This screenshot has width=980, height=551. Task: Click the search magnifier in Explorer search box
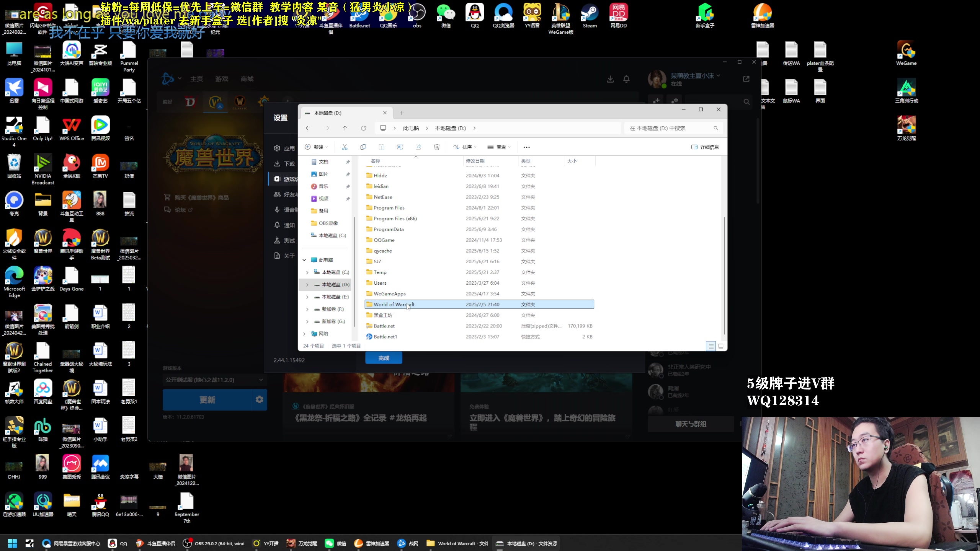point(715,128)
